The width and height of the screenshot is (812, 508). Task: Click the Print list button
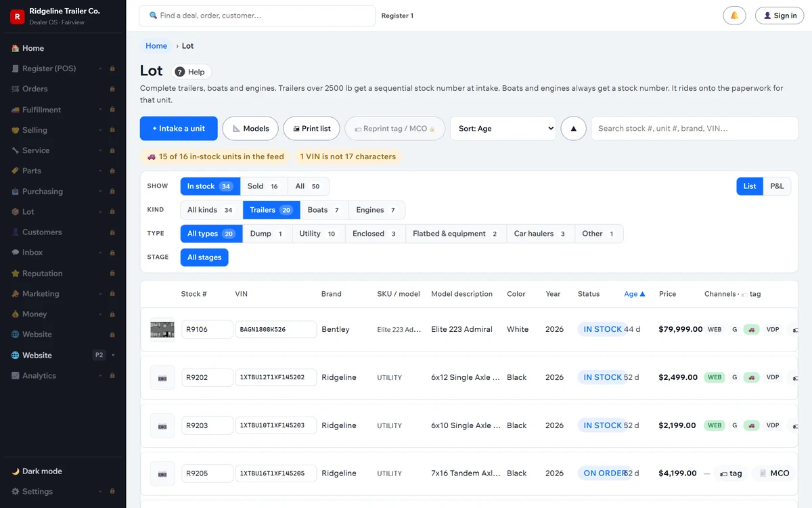[x=311, y=129]
